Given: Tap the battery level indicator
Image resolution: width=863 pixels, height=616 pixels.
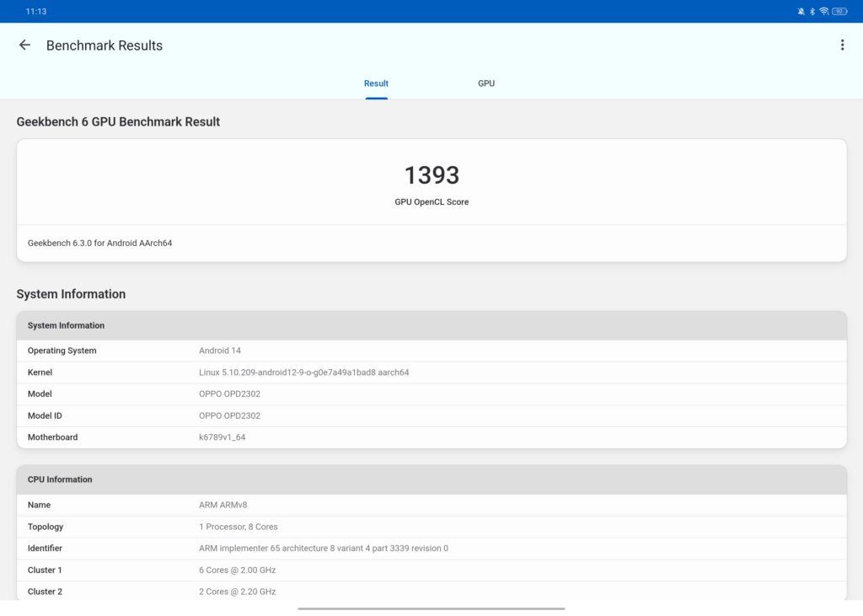Looking at the screenshot, I should tap(839, 12).
